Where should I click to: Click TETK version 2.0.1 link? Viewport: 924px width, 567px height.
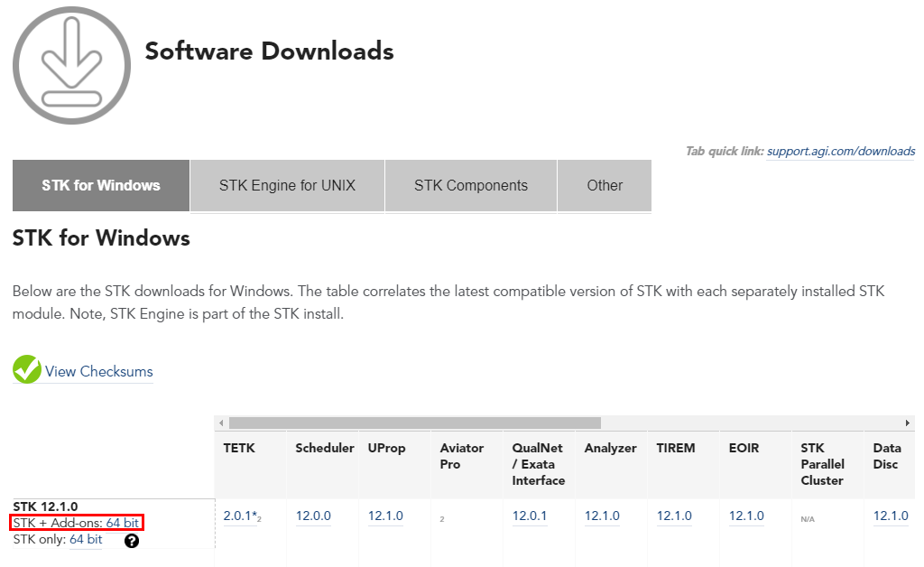tap(239, 516)
